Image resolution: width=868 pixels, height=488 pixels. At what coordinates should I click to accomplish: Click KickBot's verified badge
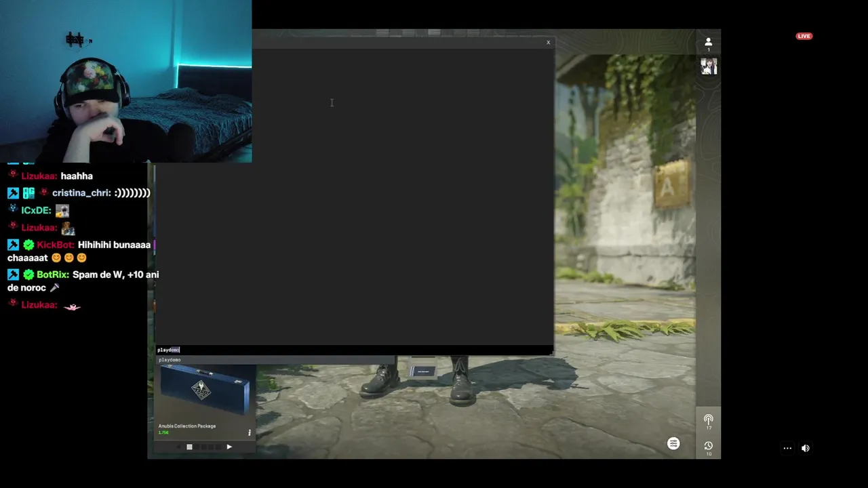28,245
